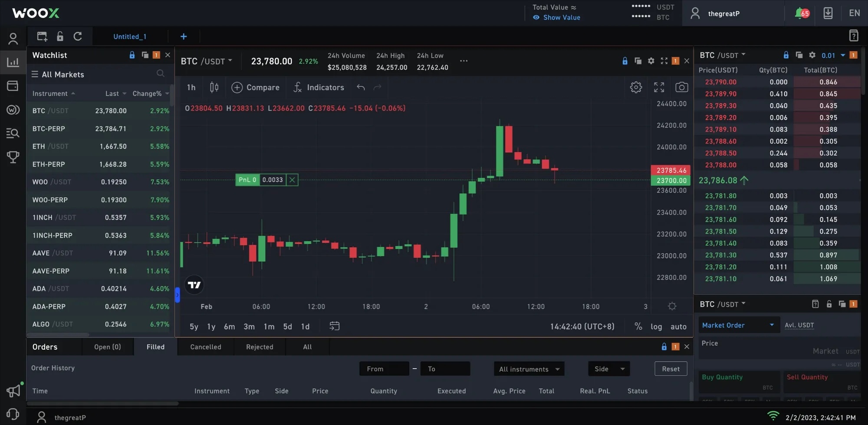Image resolution: width=868 pixels, height=425 pixels.
Task: Toggle Show Value for total balance
Action: 556,17
